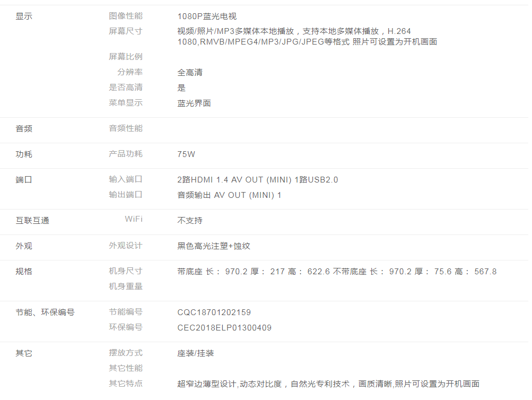The width and height of the screenshot is (532, 400).
Task: Click the WiFi spec label
Action: 134,219
